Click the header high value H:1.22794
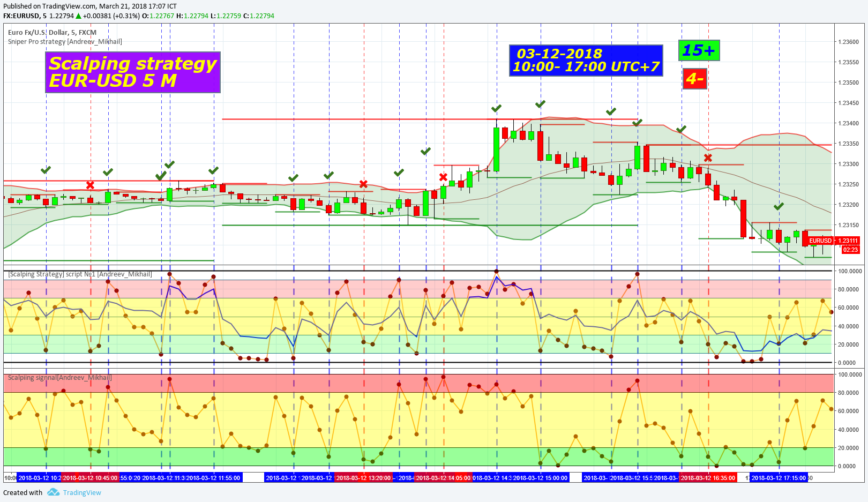The image size is (868, 502). click(x=192, y=16)
